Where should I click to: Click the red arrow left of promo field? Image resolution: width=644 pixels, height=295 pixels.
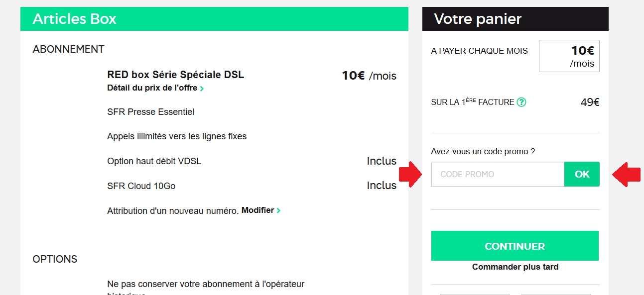click(411, 174)
